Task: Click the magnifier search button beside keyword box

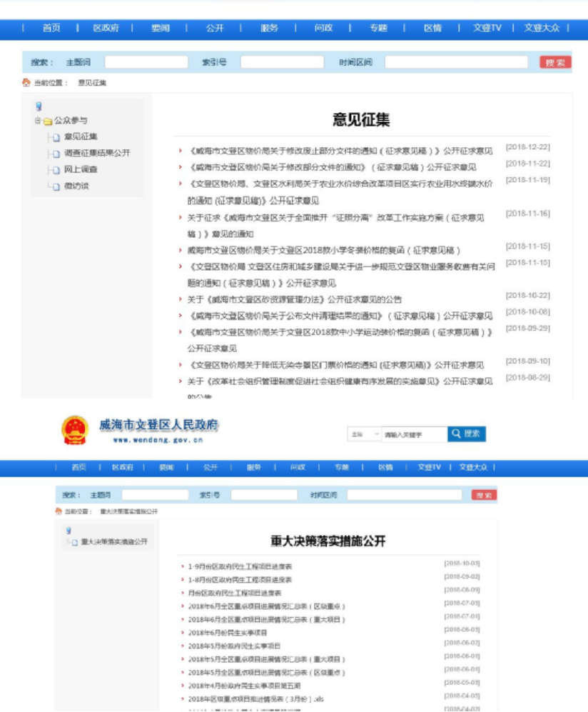Action: tap(467, 433)
